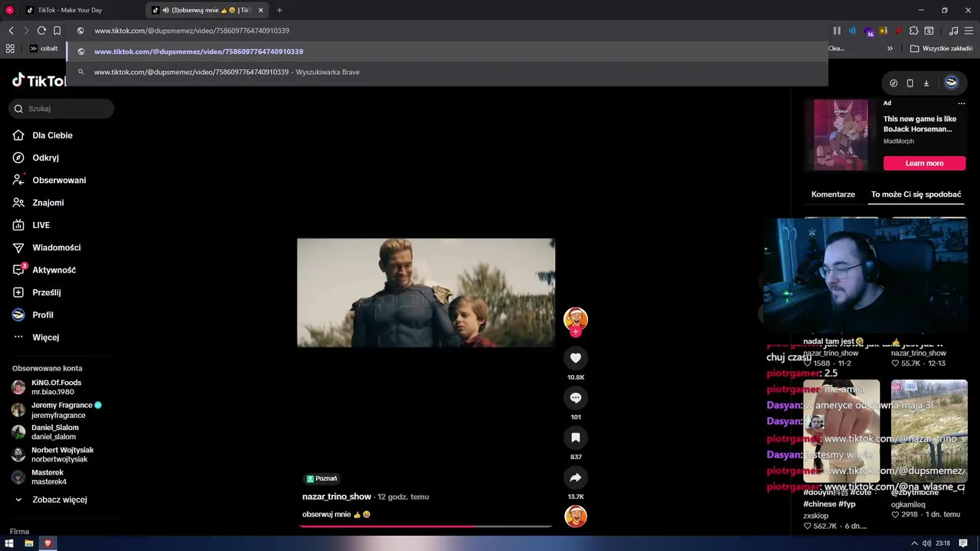Open LIVE section
Viewport: 980px width, 551px height.
coord(41,225)
